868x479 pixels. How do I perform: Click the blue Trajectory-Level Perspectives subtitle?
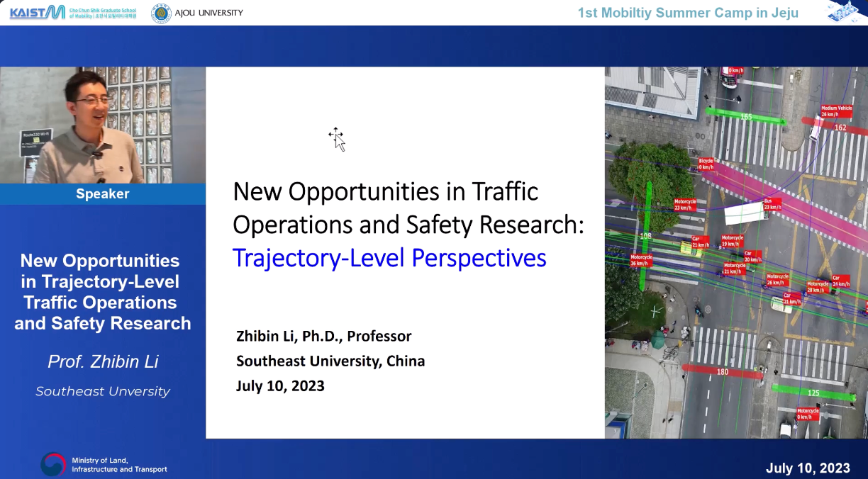[389, 258]
